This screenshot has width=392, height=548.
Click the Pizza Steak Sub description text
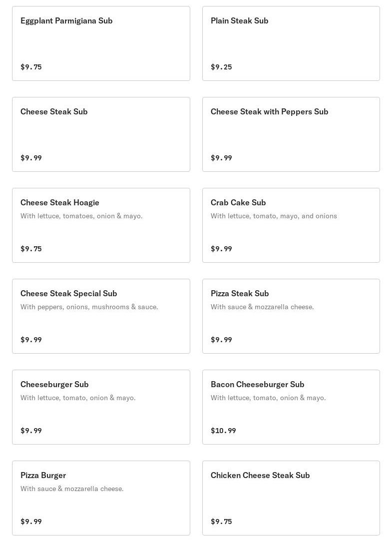click(262, 307)
